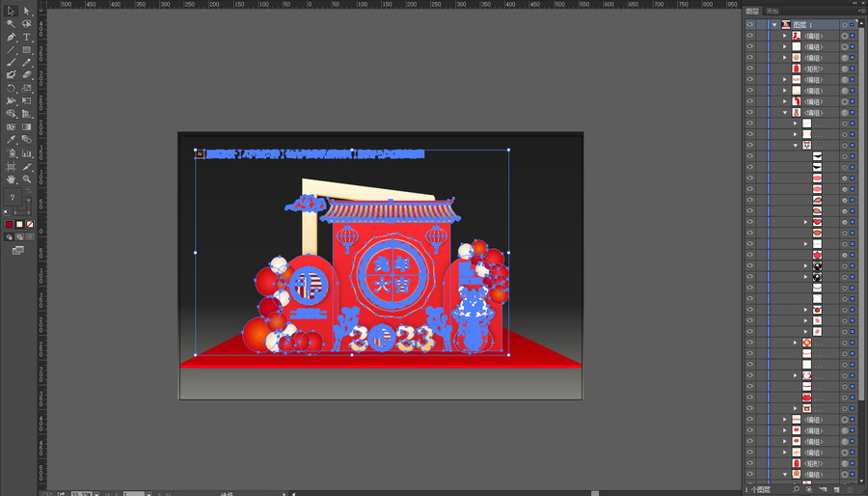Viewport: 868px width, 496px height.
Task: Select the Mesh tool
Action: [x=11, y=127]
